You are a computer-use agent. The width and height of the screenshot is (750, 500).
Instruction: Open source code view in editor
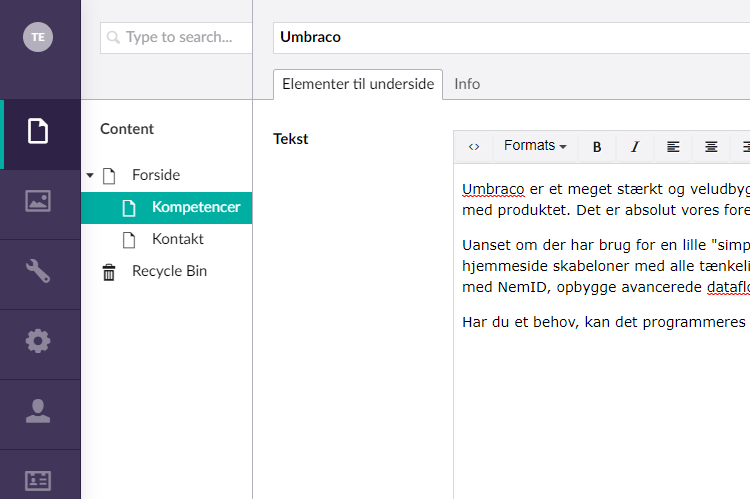(x=474, y=146)
